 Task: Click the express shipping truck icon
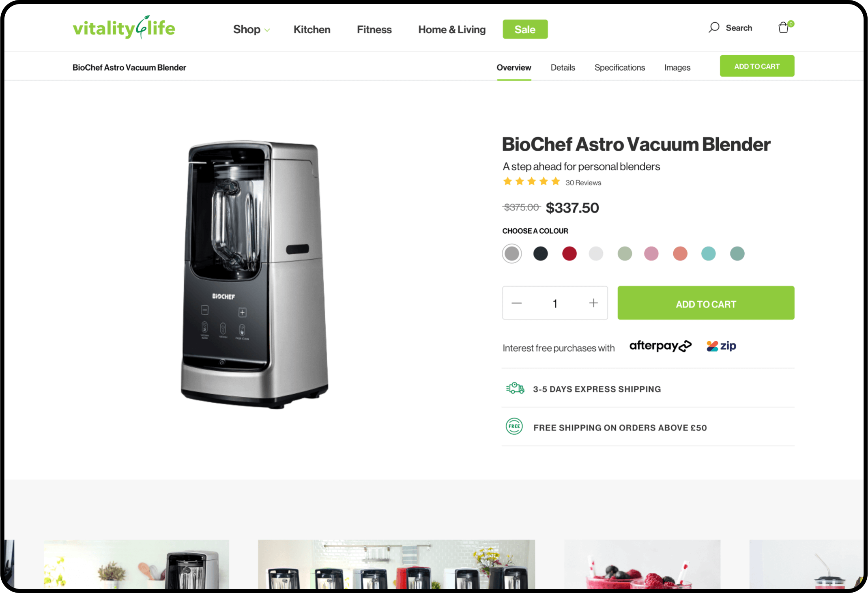click(x=515, y=388)
